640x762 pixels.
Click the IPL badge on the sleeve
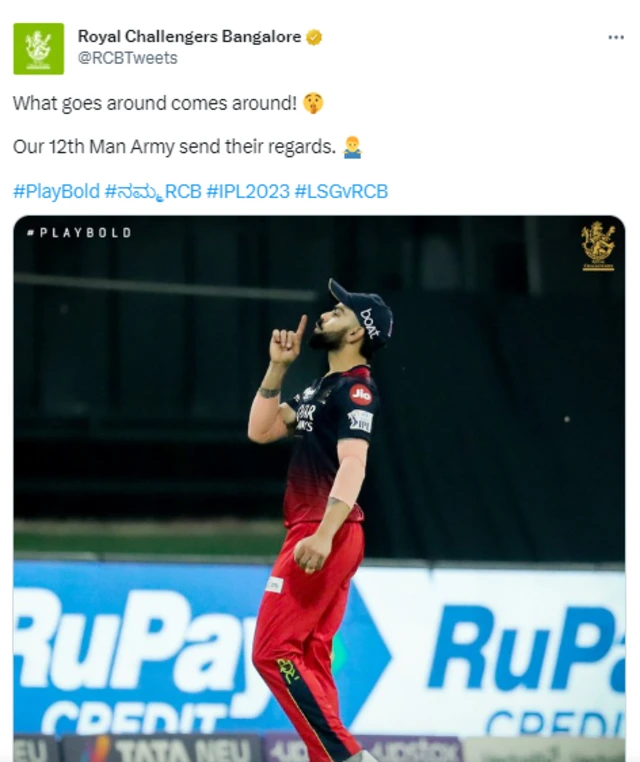point(360,421)
